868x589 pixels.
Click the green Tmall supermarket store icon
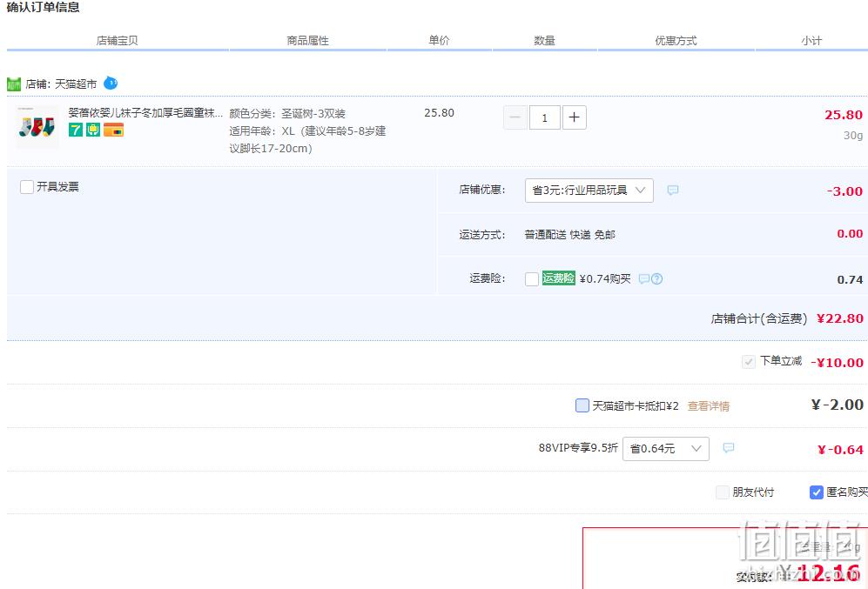click(14, 84)
